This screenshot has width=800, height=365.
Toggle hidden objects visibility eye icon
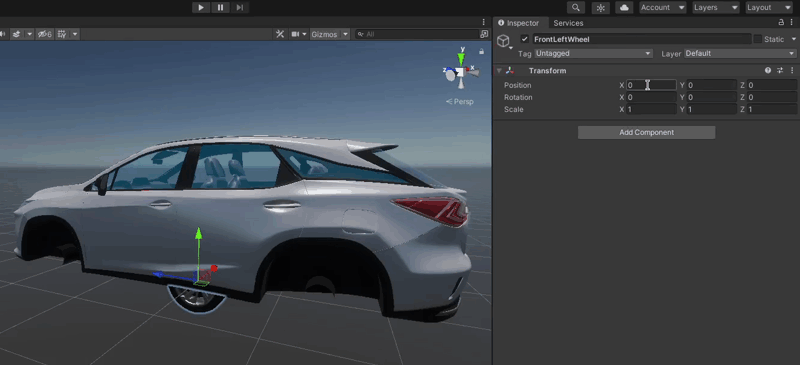pos(44,34)
